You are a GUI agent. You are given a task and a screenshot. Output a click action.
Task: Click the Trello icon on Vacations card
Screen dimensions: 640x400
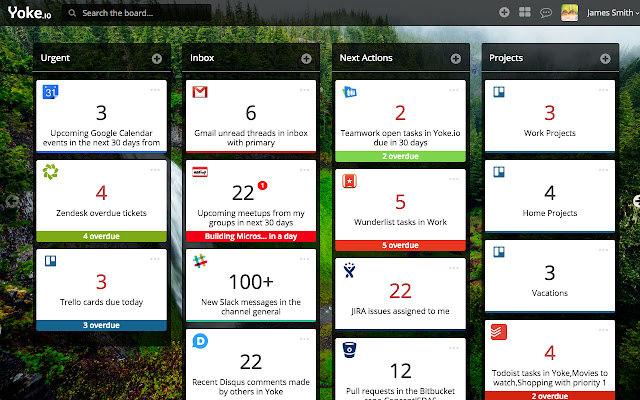click(499, 252)
